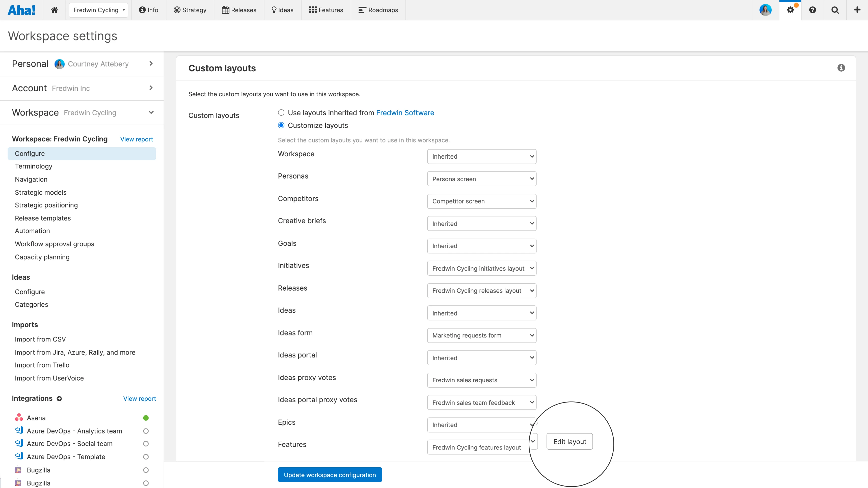Click the Custom layouts info icon
This screenshot has height=488, width=868.
tap(841, 68)
